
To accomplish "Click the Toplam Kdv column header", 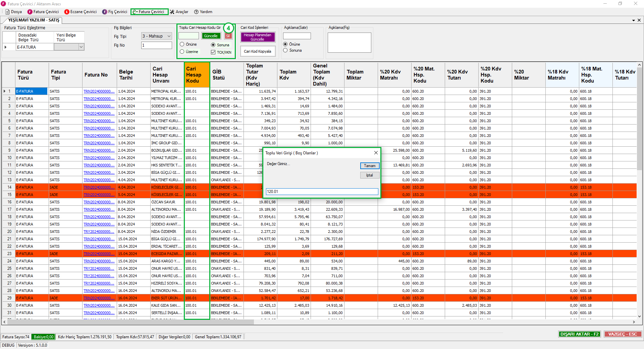I will 294,75.
